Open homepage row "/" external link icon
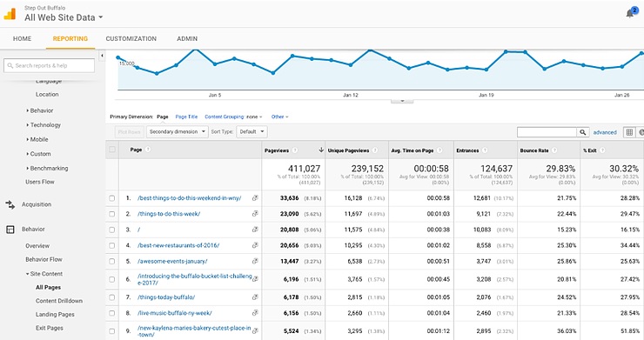Image resolution: width=644 pixels, height=340 pixels. tap(255, 230)
